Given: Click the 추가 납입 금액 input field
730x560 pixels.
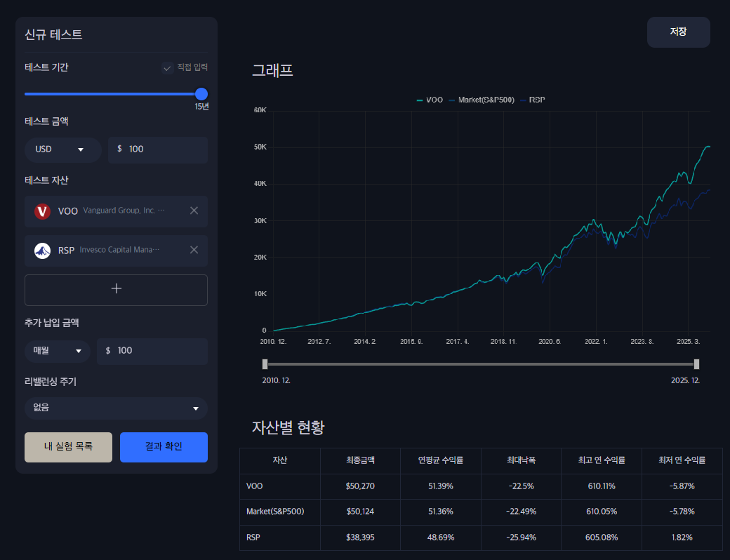Looking at the screenshot, I should (x=152, y=351).
